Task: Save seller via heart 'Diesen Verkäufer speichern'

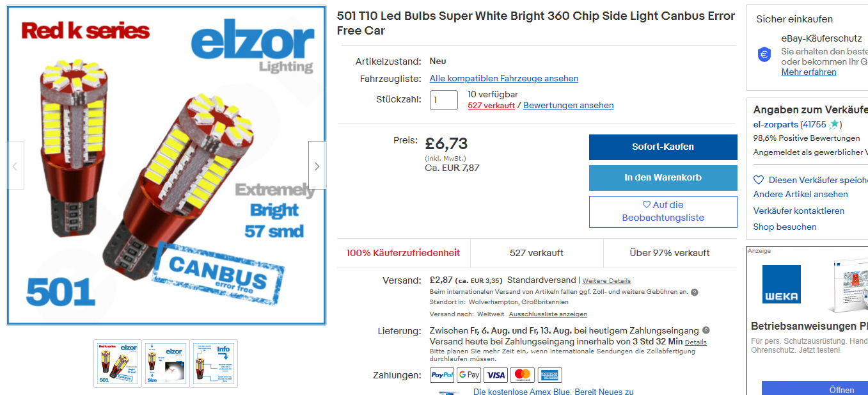Action: click(759, 181)
